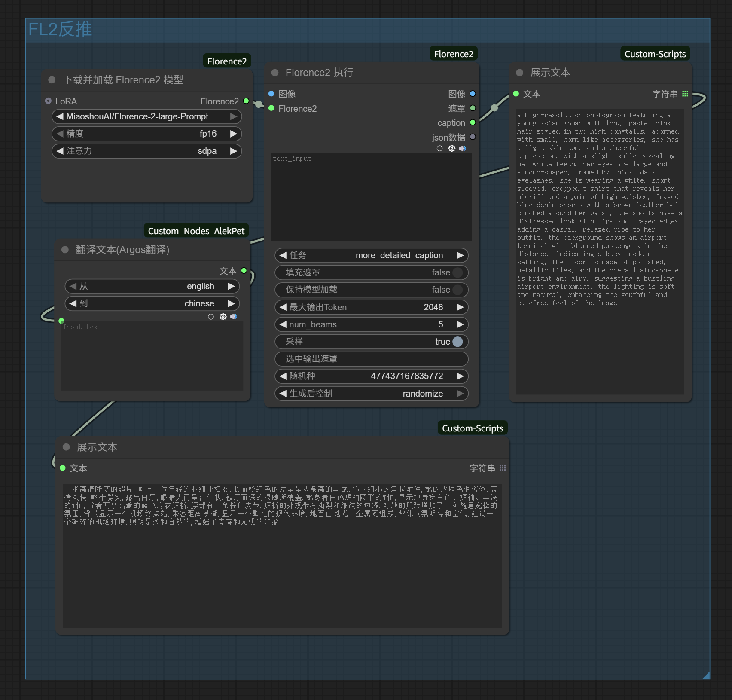Increase num_beams with right arrow
Screen dimensions: 732x700
point(460,324)
